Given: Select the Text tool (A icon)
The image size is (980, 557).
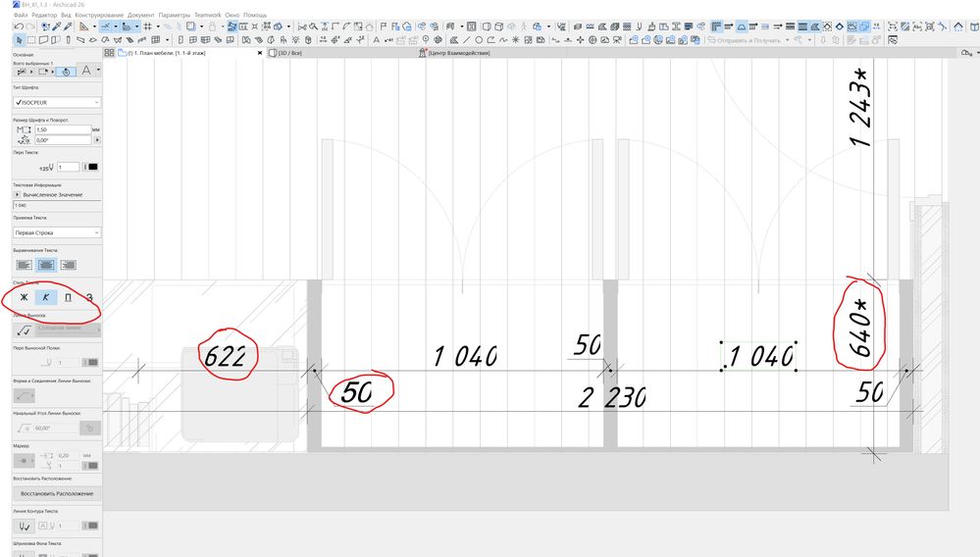Looking at the screenshot, I should click(x=376, y=40).
